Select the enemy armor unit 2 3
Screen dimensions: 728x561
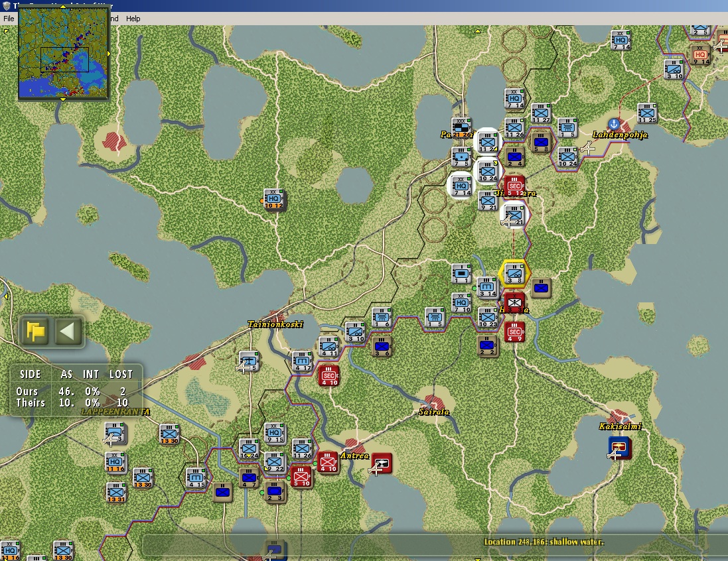[x=275, y=492]
